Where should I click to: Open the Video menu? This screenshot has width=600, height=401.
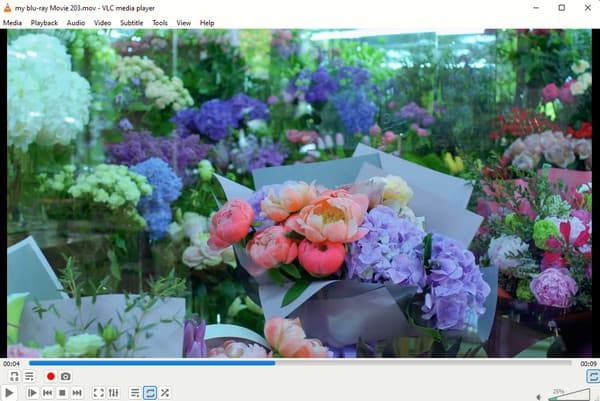click(103, 23)
